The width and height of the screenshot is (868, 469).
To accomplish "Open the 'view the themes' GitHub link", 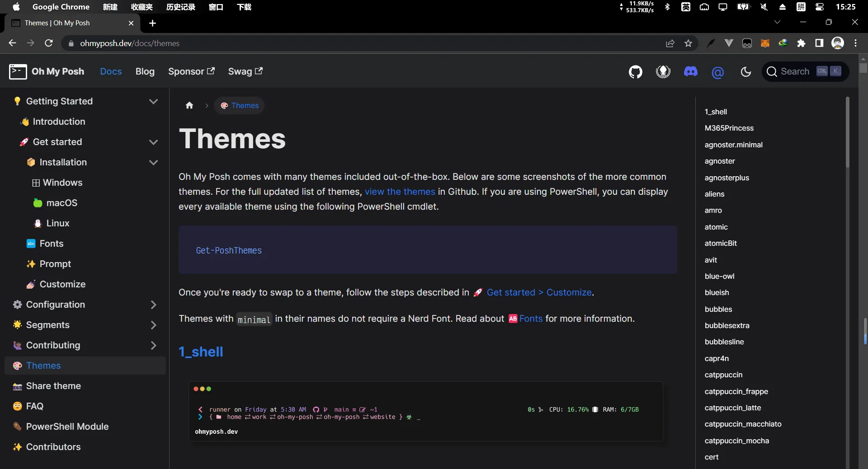I will point(400,192).
